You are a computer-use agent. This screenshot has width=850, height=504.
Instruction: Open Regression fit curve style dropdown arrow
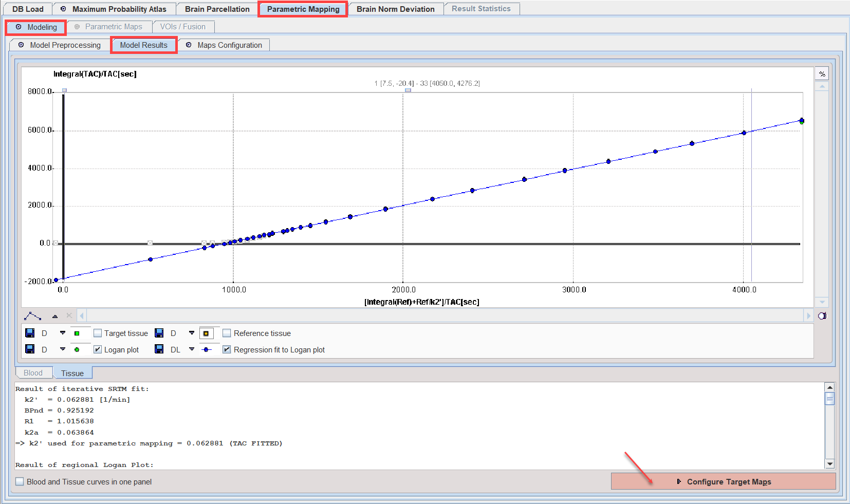pos(192,349)
